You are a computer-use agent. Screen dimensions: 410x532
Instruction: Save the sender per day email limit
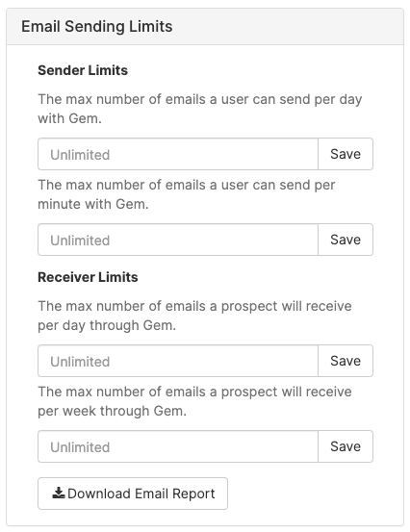pyautogui.click(x=346, y=154)
